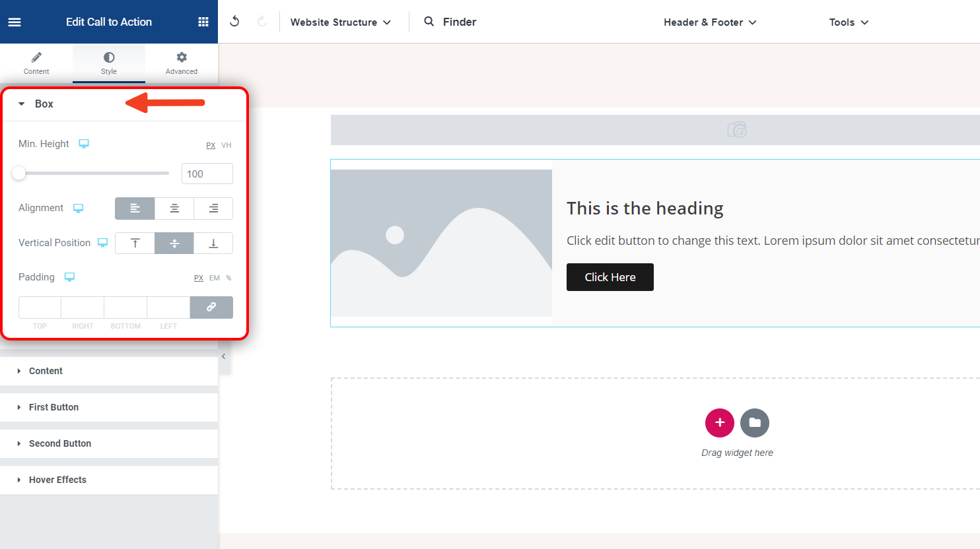Select VH unit for Min. Height
The height and width of the screenshot is (549, 980).
pos(227,145)
